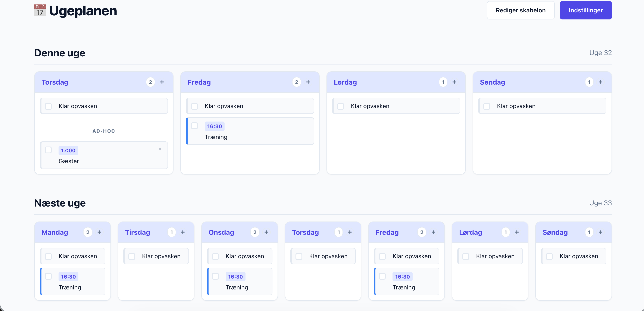Image resolution: width=644 pixels, height=311 pixels.
Task: Click the count badge on Søndag this week
Action: [589, 82]
